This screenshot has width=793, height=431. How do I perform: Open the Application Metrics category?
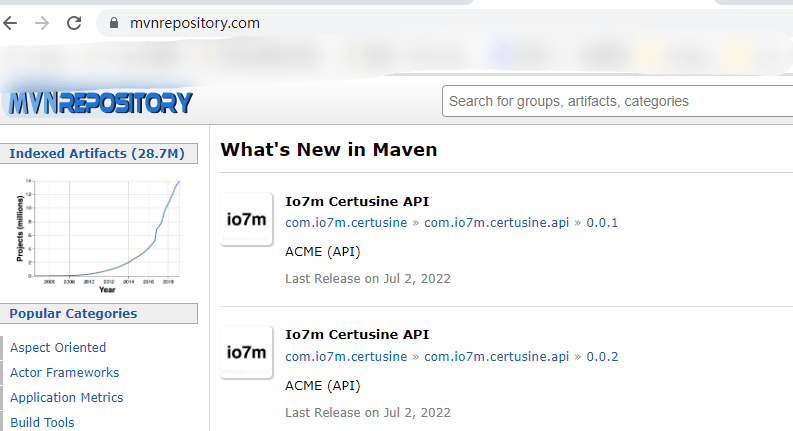(x=67, y=398)
